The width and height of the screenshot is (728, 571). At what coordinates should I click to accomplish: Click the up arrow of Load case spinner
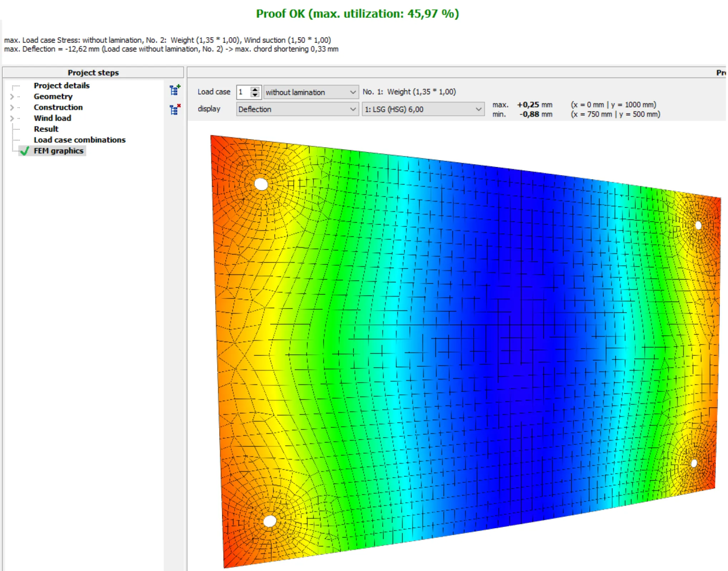(254, 89)
